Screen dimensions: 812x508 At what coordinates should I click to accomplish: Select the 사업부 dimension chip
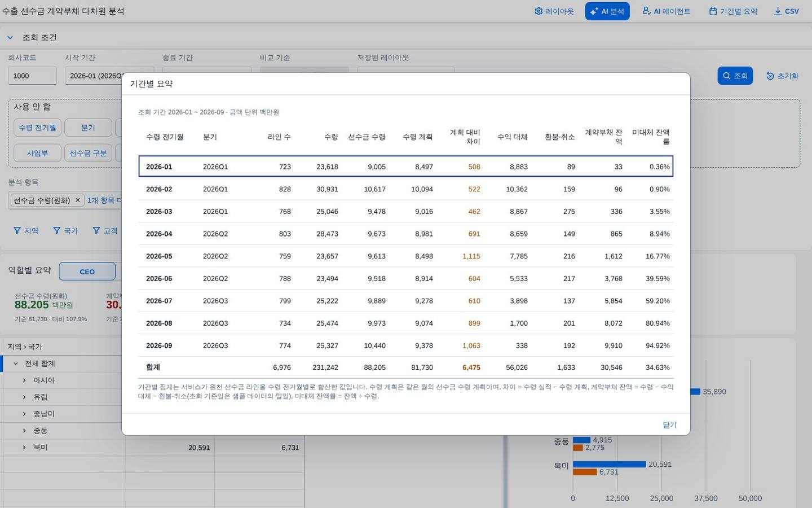coord(37,153)
